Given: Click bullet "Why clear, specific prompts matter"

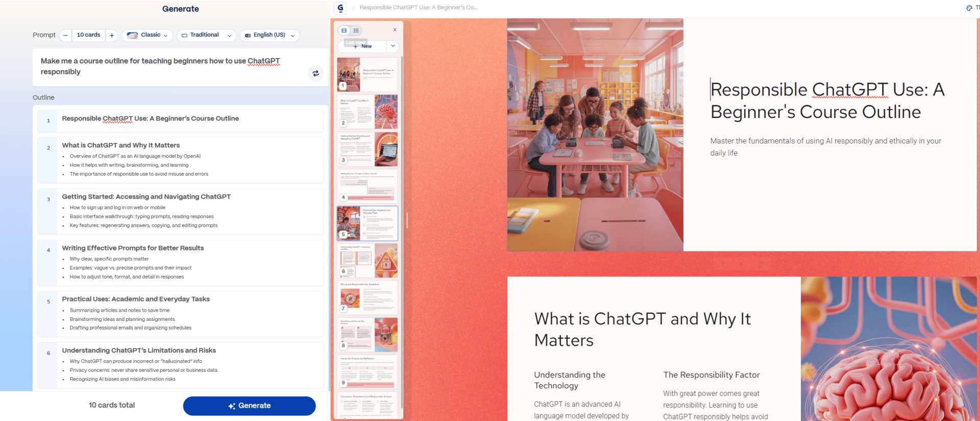Looking at the screenshot, I should click(109, 259).
